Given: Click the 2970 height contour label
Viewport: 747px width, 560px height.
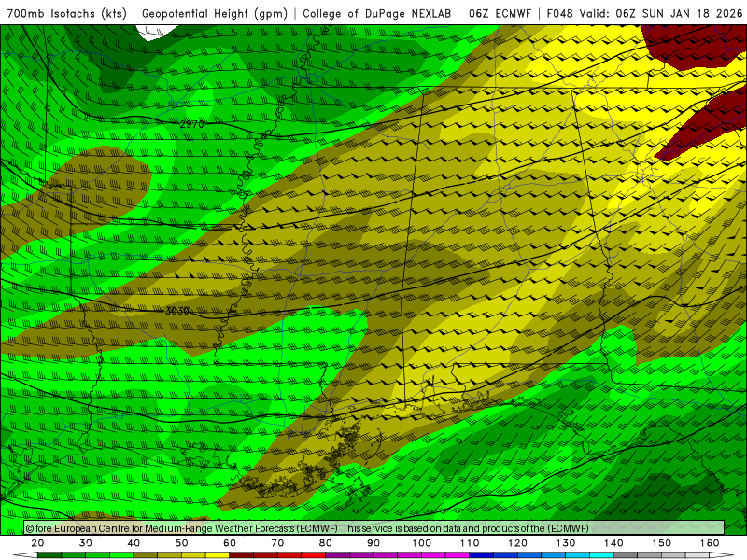Looking at the screenshot, I should pyautogui.click(x=192, y=124).
